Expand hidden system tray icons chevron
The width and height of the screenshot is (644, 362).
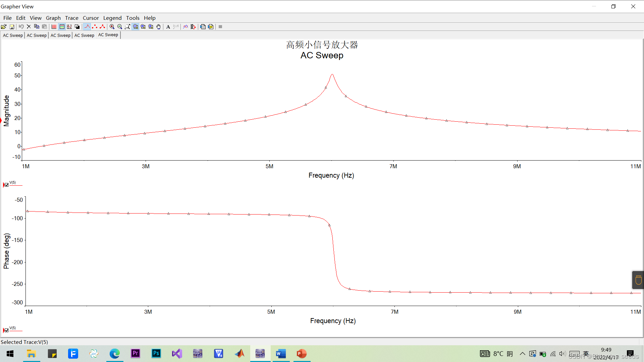[x=523, y=354]
